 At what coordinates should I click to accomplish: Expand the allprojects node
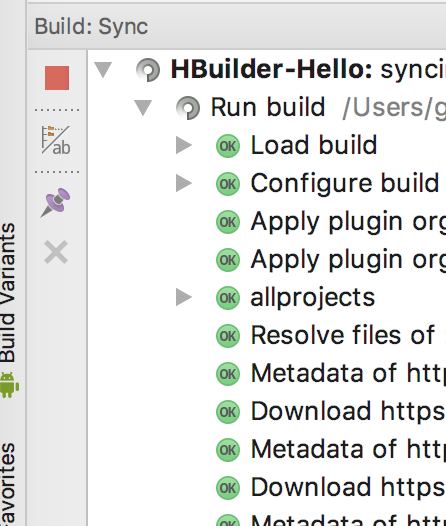[x=184, y=298]
